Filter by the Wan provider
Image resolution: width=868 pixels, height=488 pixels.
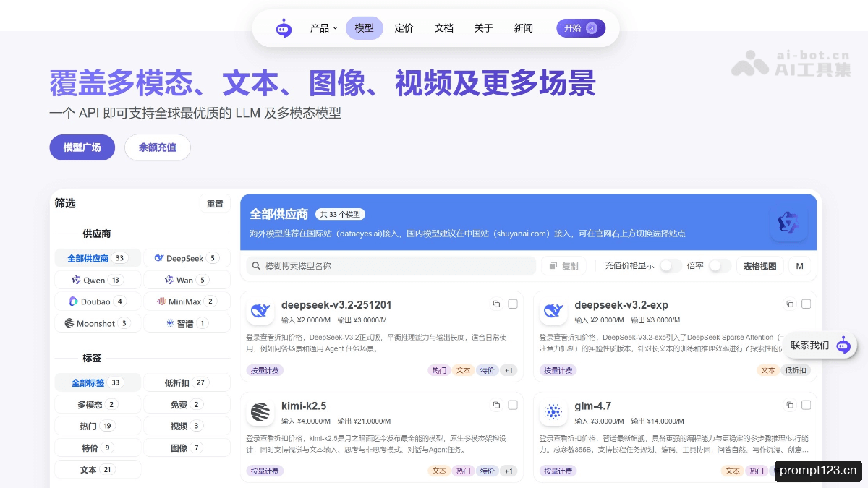tap(187, 280)
